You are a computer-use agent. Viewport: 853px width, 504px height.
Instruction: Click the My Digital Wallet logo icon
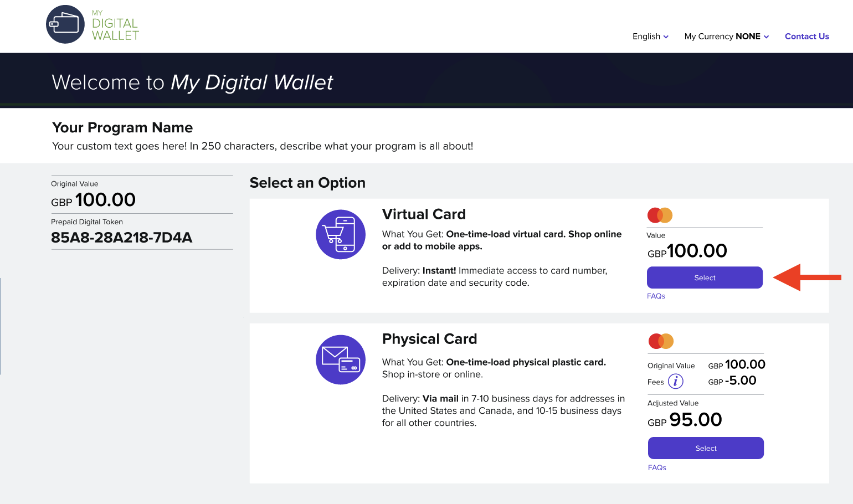click(x=65, y=24)
